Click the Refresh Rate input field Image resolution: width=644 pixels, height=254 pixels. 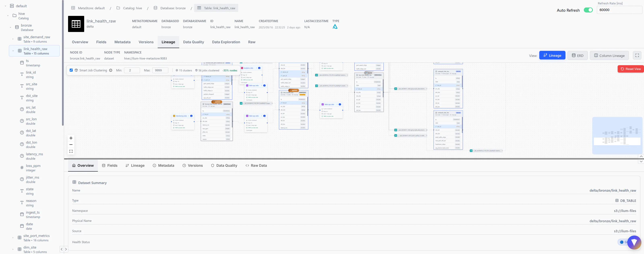pos(619,10)
